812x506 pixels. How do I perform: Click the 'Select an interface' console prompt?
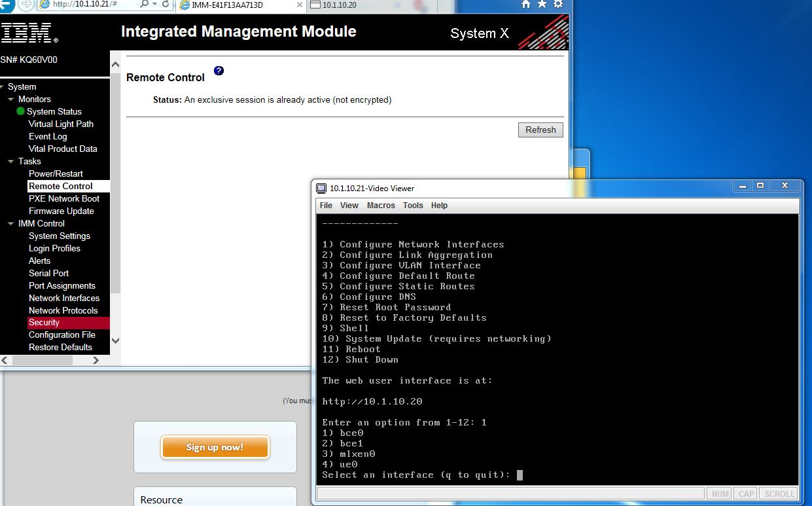click(x=416, y=475)
